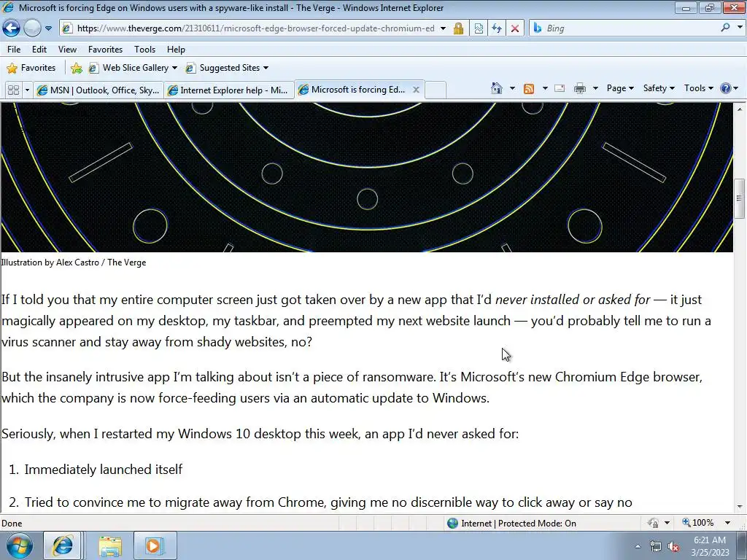The width and height of the screenshot is (747, 560).
Task: Click the Refresh page icon
Action: pyautogui.click(x=497, y=28)
